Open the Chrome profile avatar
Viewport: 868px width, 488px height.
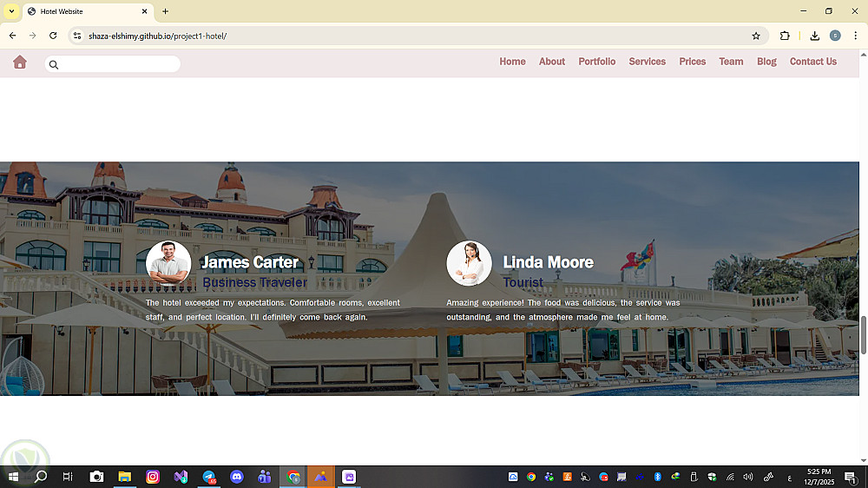click(835, 36)
